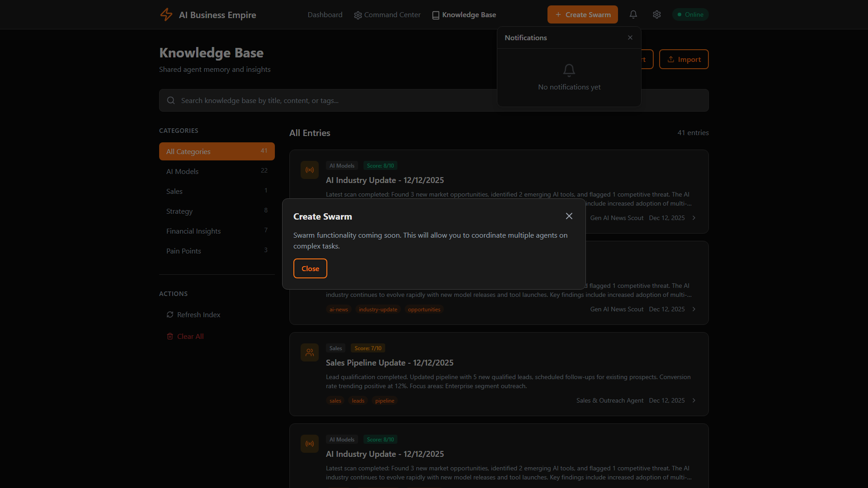Click AI Models badge on bottom entry
The height and width of the screenshot is (488, 868).
[342, 439]
